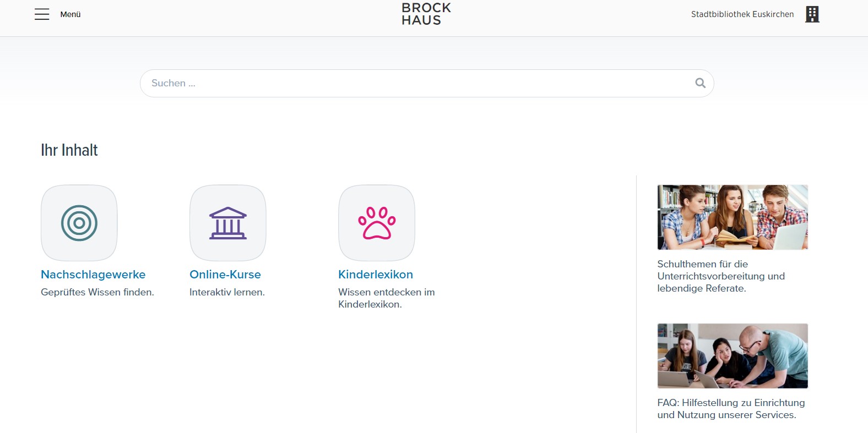
Task: Click the Schulthemen students photo thumbnail
Action: point(733,217)
